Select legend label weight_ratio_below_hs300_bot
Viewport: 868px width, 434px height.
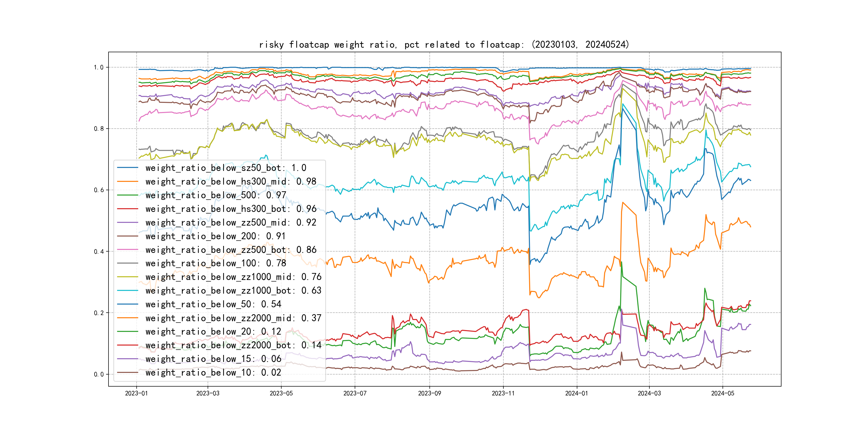pos(231,209)
